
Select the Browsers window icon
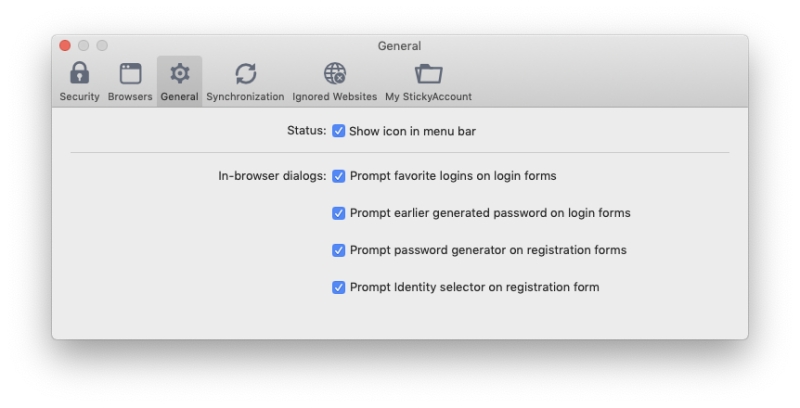point(130,73)
